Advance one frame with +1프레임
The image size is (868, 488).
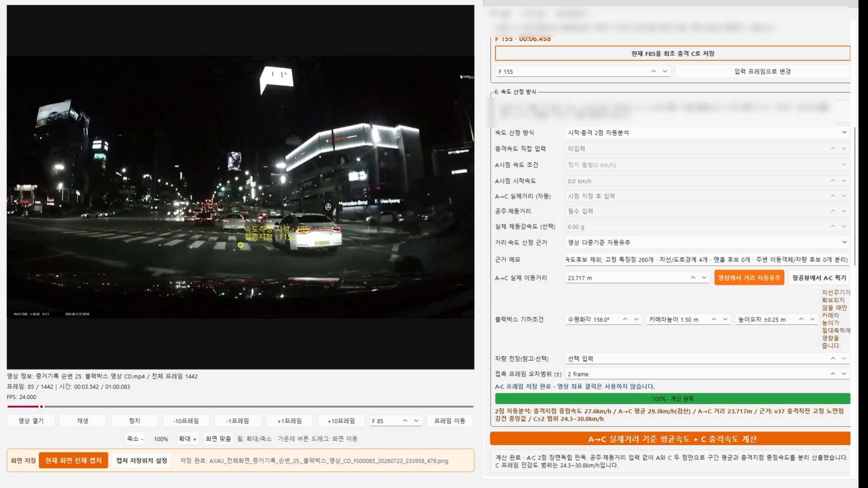tap(289, 421)
